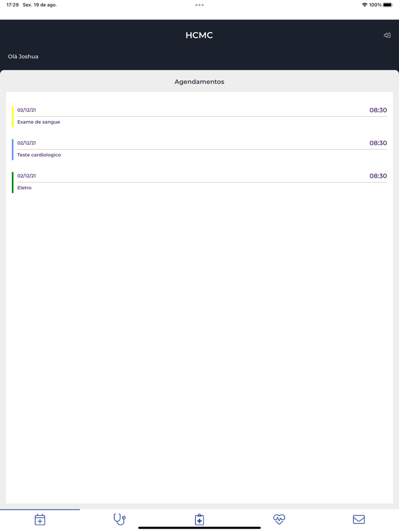
Task: Tap the status bar clock showing 17:29
Action: click(x=13, y=5)
